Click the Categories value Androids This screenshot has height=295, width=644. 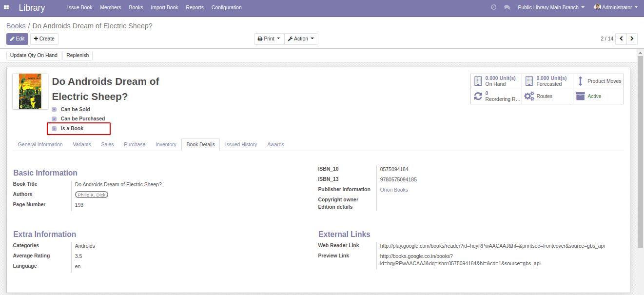(85, 246)
